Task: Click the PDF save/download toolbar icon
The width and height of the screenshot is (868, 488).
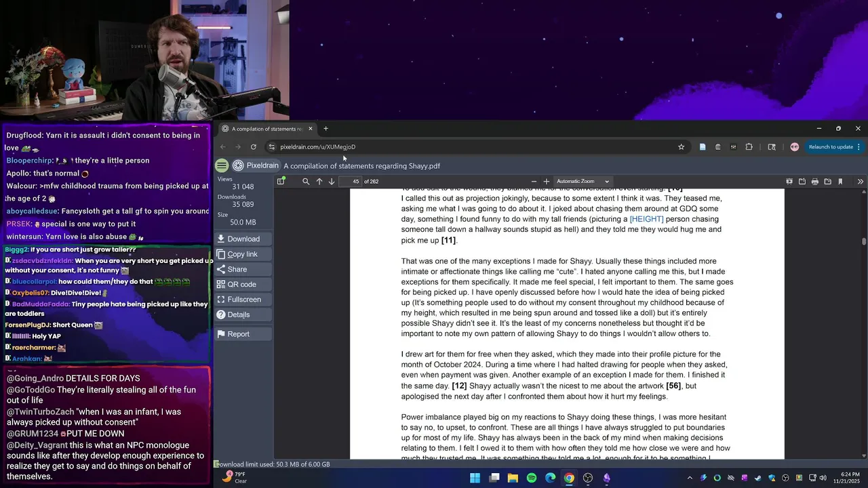Action: pos(827,181)
